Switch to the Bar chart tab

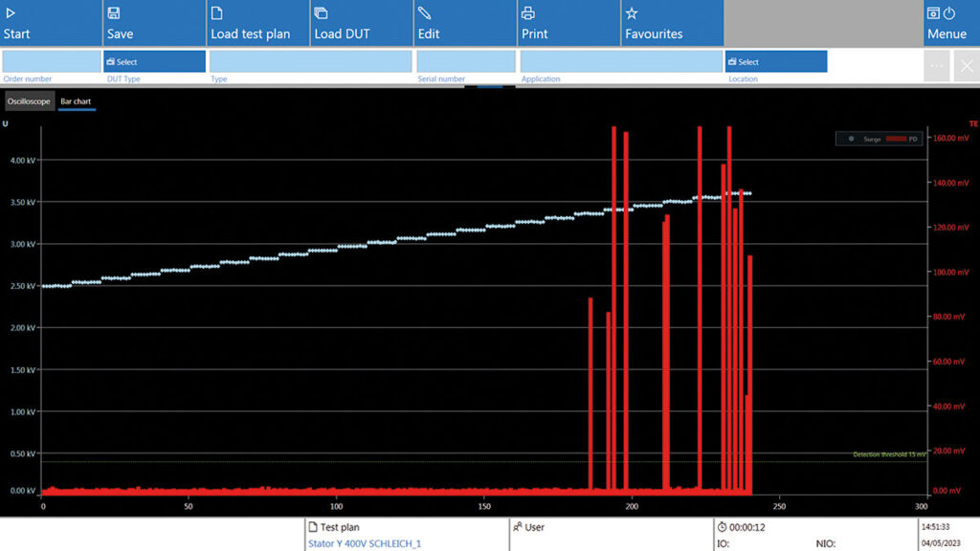click(76, 100)
